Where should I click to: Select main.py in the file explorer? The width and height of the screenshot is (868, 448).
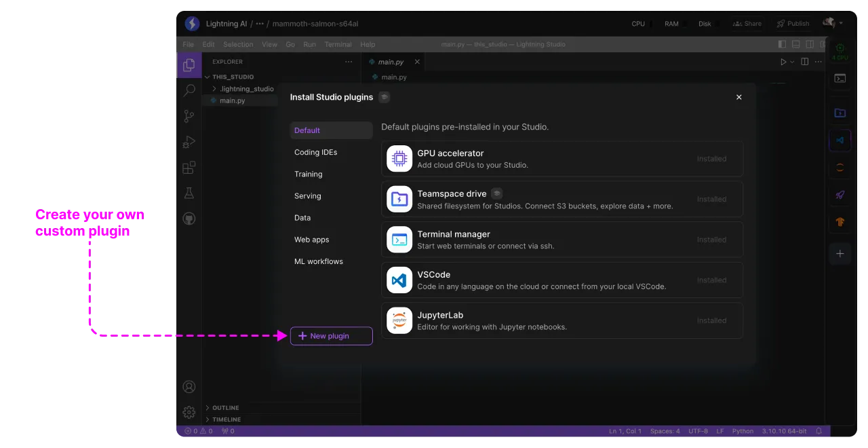coord(241,100)
